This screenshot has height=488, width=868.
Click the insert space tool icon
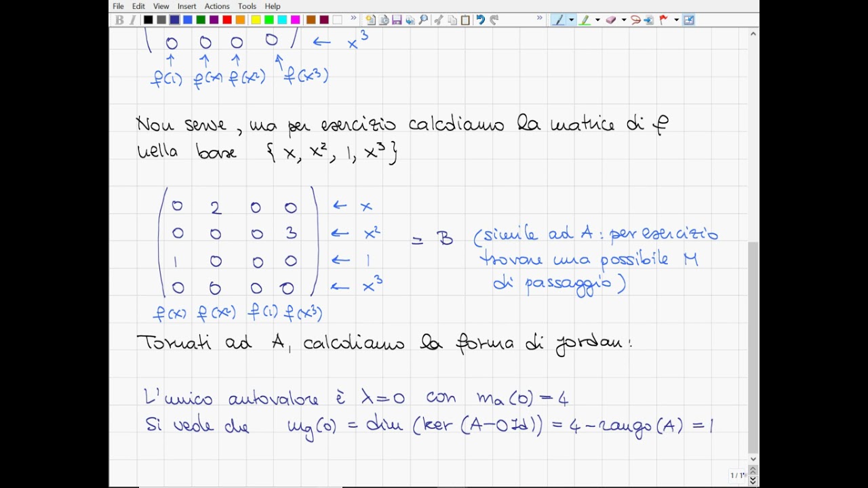pyautogui.click(x=649, y=20)
